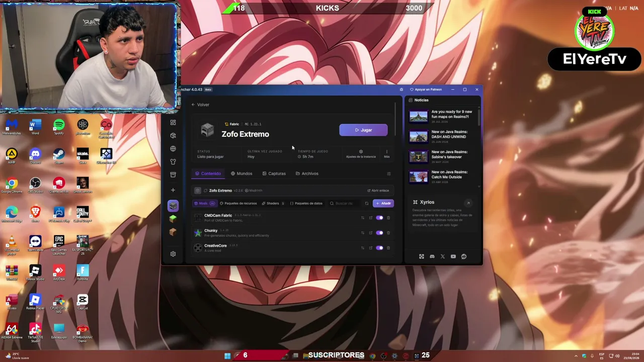Change version of Chunky mod
The height and width of the screenshot is (362, 644).
point(362,233)
